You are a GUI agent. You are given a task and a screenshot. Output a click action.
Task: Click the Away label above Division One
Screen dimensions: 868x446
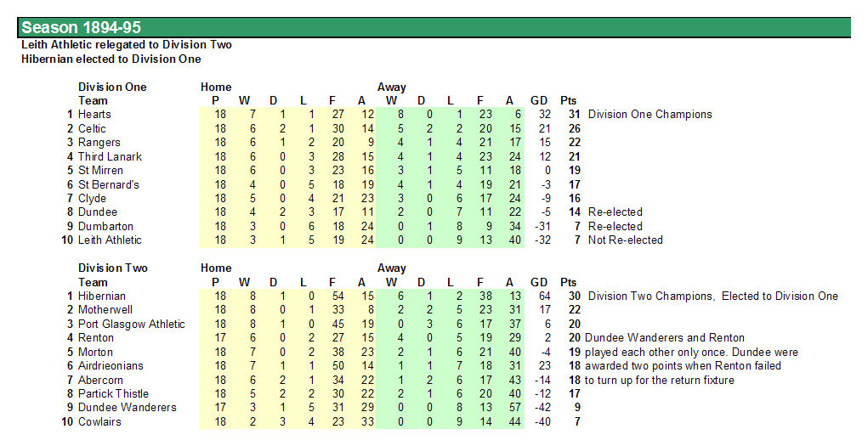(391, 87)
